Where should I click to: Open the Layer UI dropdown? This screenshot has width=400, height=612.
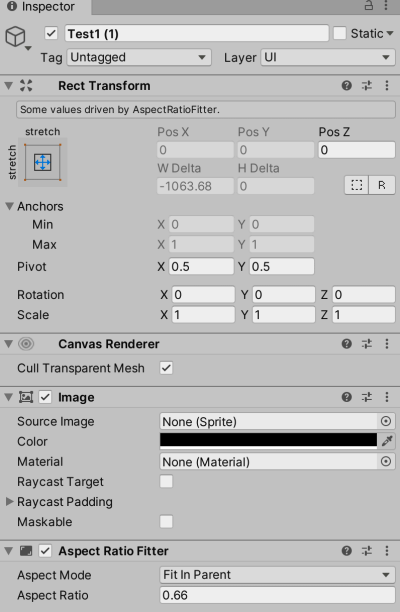(x=328, y=57)
